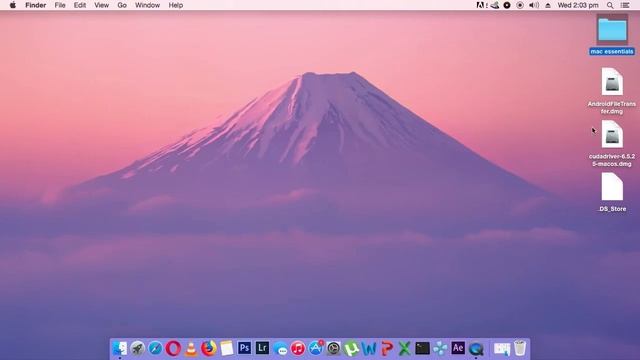Click the .DS_Store file name label

[612, 209]
